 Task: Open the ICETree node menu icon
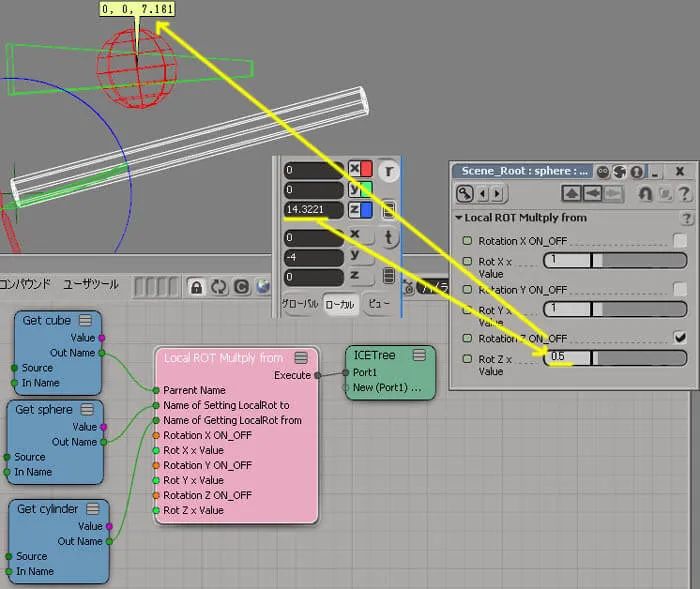click(419, 355)
